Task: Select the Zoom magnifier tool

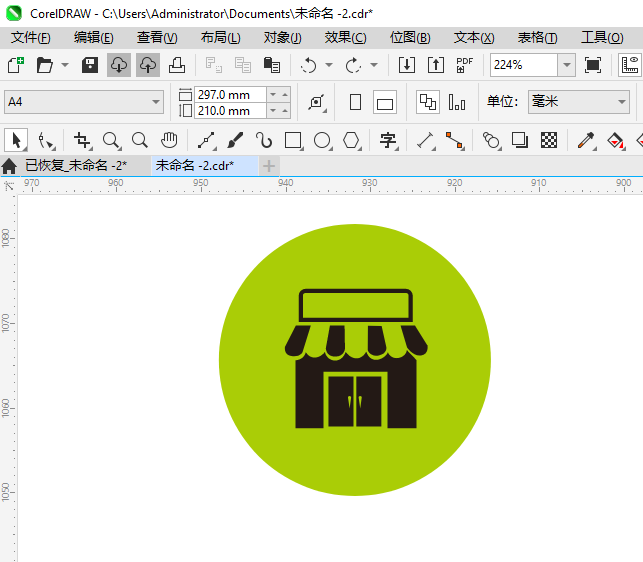Action: pos(112,141)
